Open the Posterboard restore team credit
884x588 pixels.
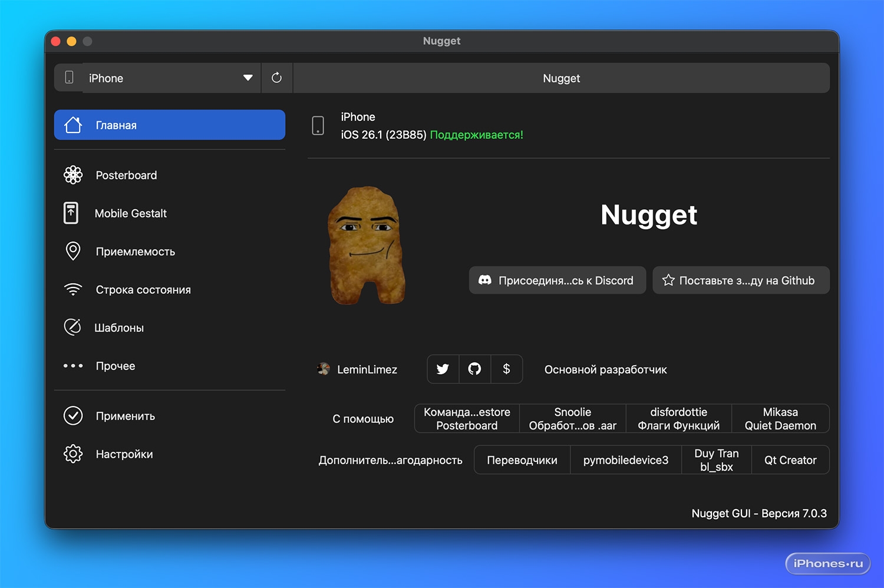point(467,419)
